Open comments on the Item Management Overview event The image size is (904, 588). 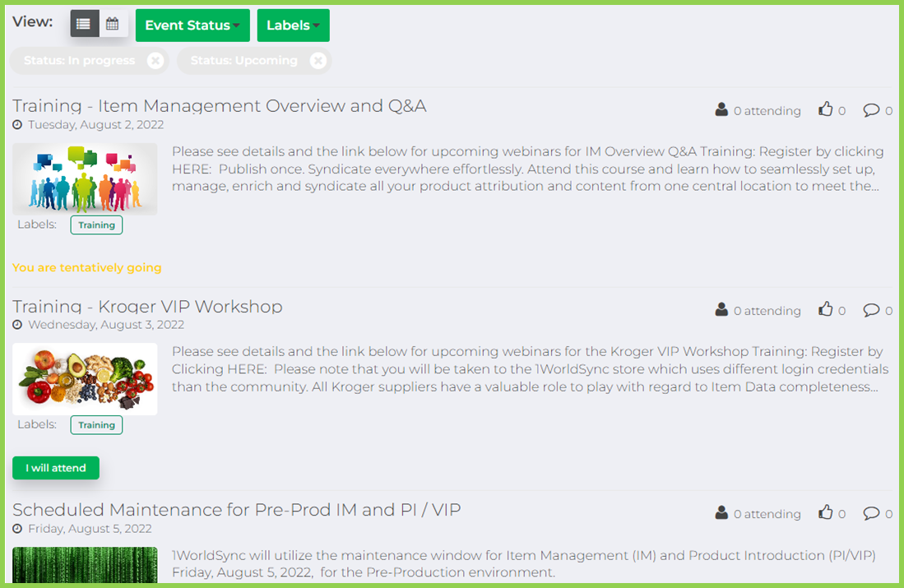tap(872, 109)
